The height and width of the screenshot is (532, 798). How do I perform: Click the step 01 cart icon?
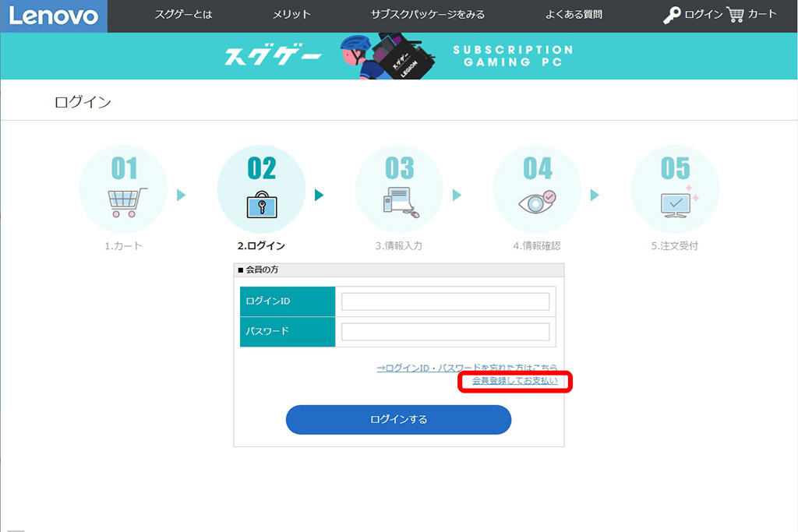coord(127,203)
